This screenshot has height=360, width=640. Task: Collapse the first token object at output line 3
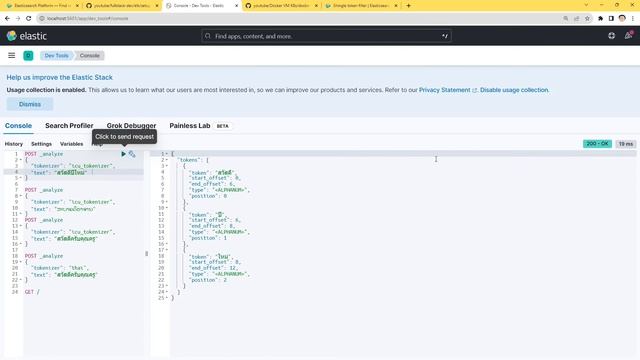pyautogui.click(x=167, y=166)
